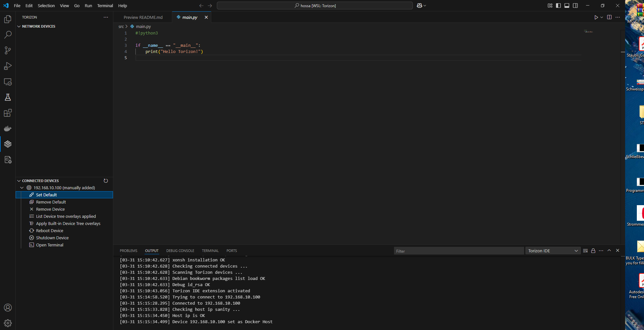Open the Docker view
The height and width of the screenshot is (330, 644).
pos(8,128)
